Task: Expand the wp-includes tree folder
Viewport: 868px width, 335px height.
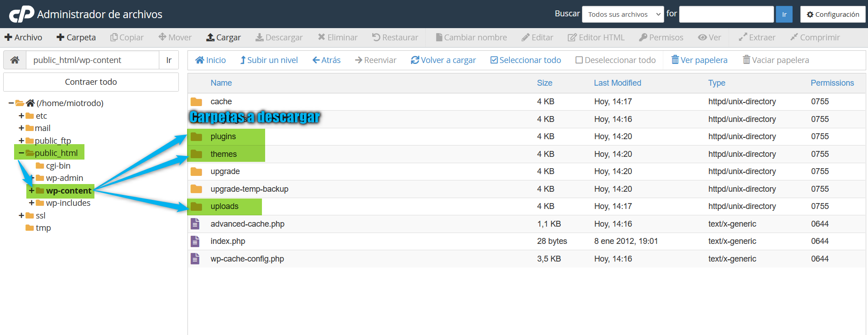Action: [31, 203]
